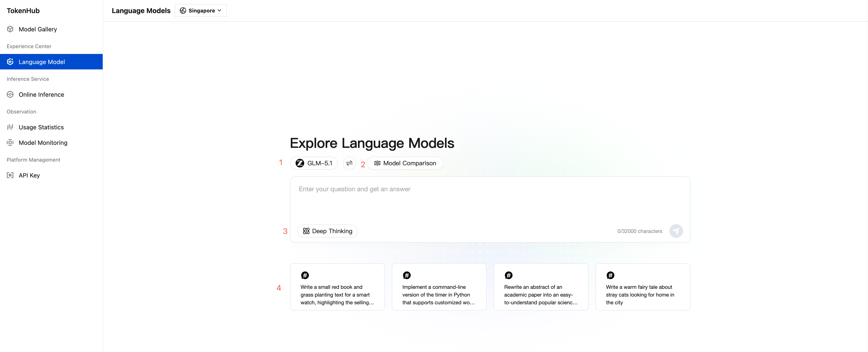This screenshot has height=352, width=868.
Task: Select the stray cats fairy tale prompt
Action: pyautogui.click(x=642, y=287)
